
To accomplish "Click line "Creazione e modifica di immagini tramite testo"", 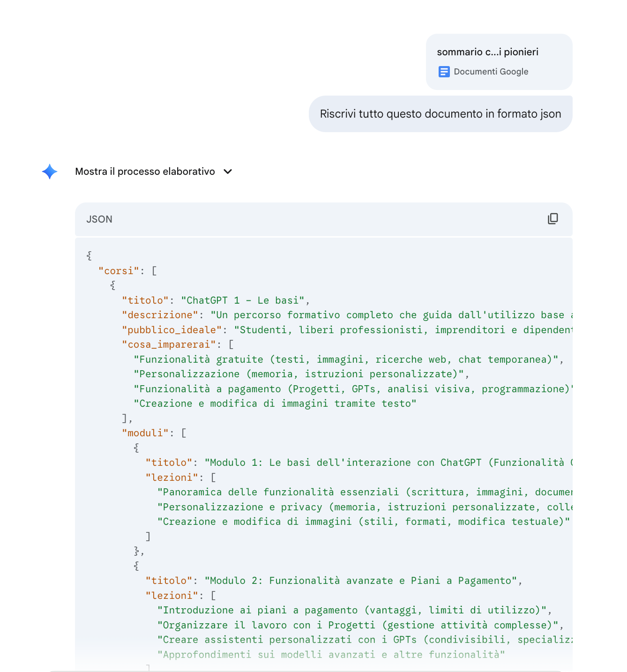I will point(275,403).
